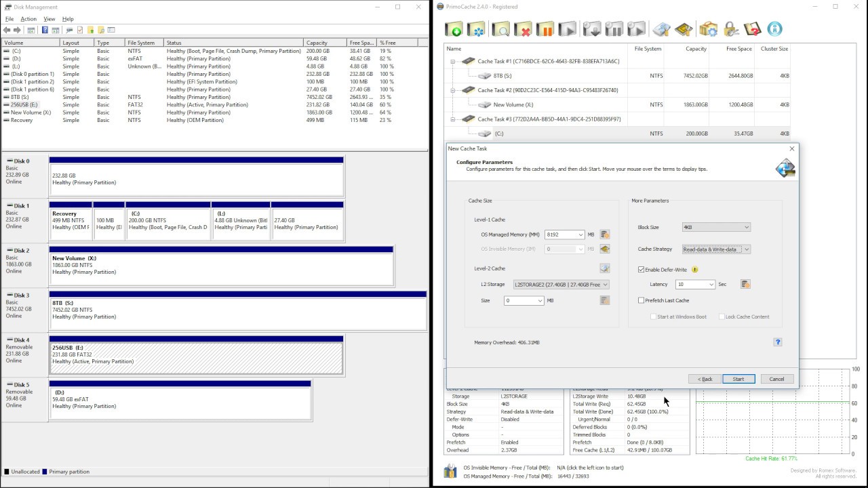Click the red X stop-cache-task icon in PrimoCache
Screen dimensions: 868x488
523,29
